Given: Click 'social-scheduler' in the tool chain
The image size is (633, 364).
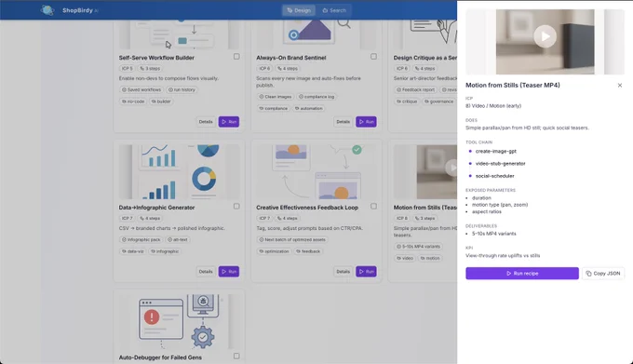Looking at the screenshot, I should pyautogui.click(x=494, y=176).
